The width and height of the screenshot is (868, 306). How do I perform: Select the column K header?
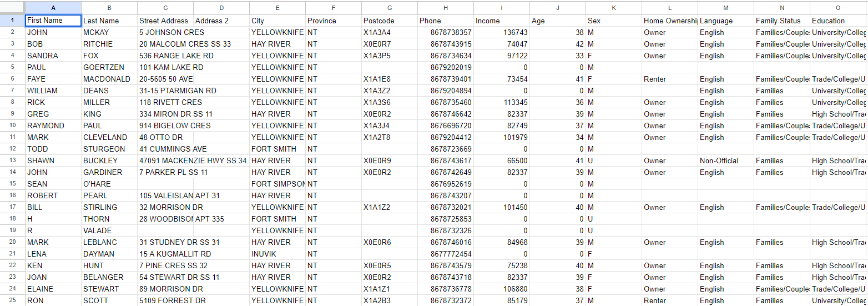613,8
